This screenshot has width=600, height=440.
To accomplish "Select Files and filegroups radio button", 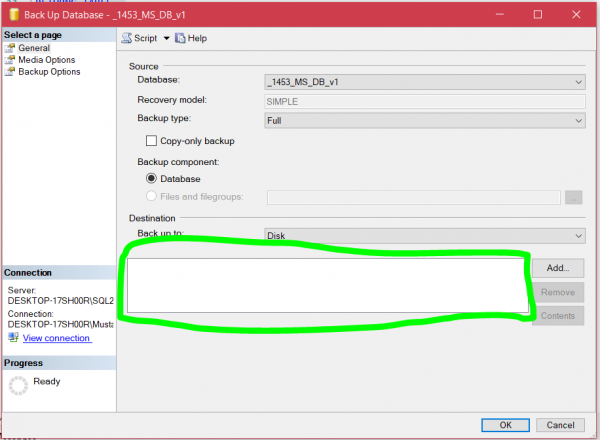I will [151, 196].
